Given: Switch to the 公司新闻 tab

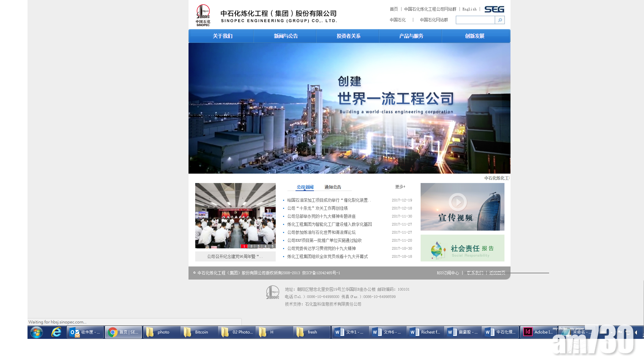Looking at the screenshot, I should (x=305, y=187).
